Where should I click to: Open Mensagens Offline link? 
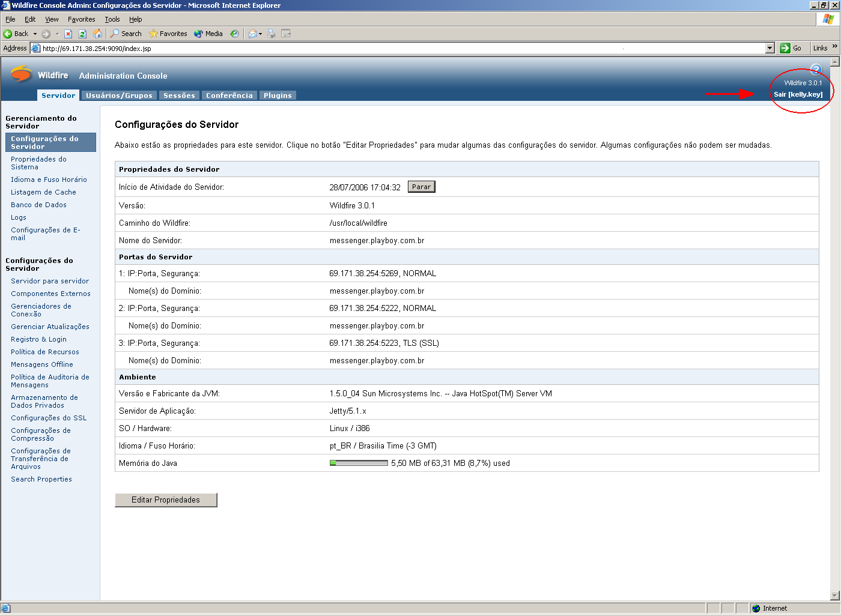tap(42, 364)
